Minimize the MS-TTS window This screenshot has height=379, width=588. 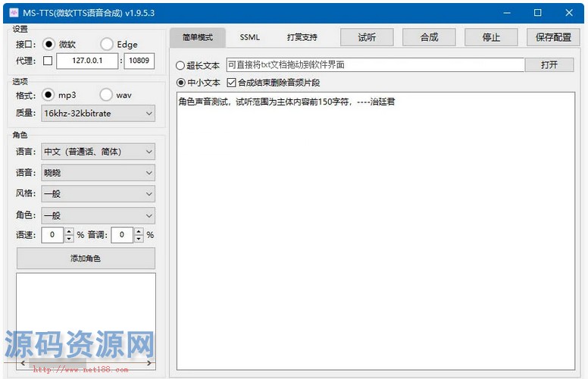[x=507, y=13]
